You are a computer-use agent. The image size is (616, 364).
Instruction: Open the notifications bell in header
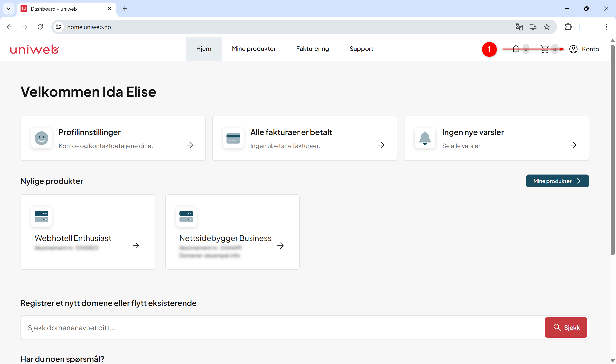[516, 49]
